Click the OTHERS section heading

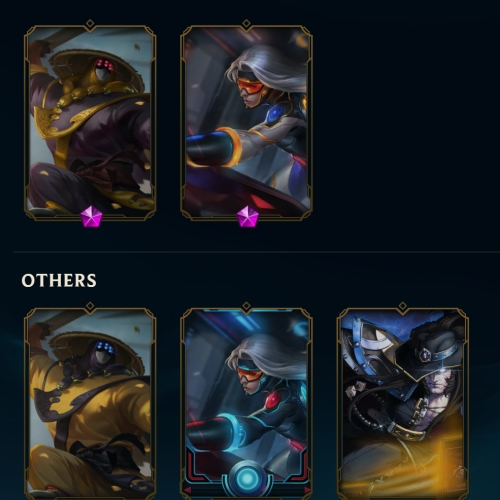(59, 280)
